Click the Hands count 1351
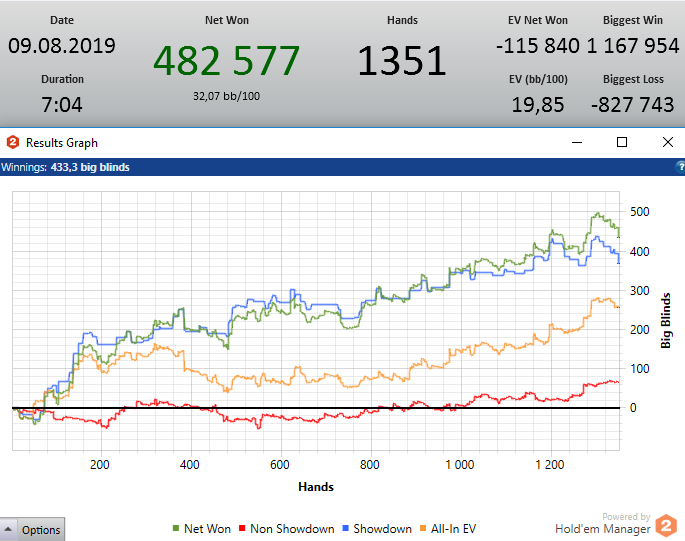 pos(402,61)
